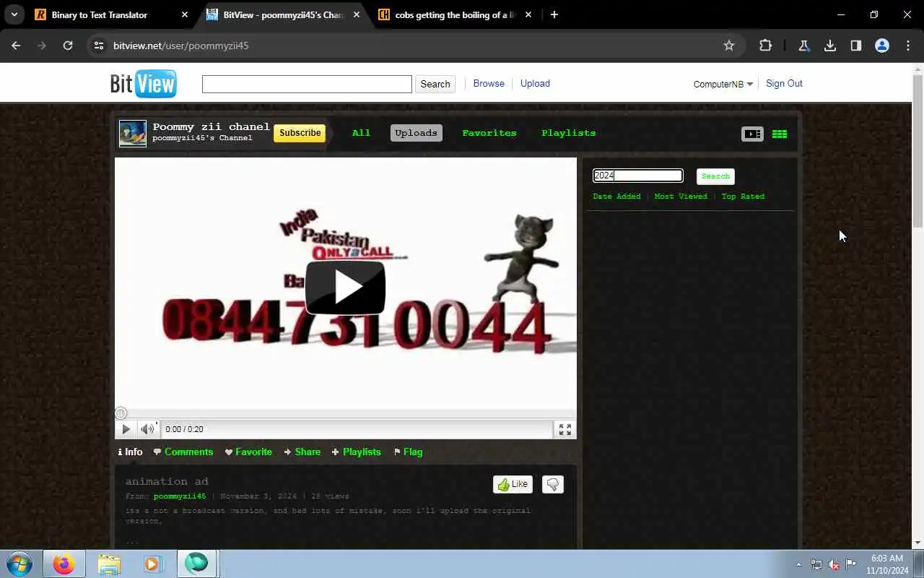Open Playlists option below video
This screenshot has width=924, height=578.
(356, 452)
